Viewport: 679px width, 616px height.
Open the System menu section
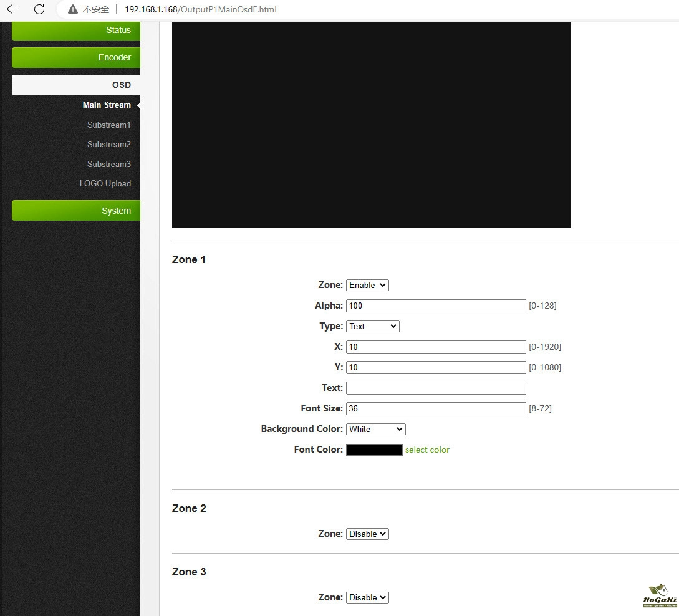pyautogui.click(x=75, y=211)
